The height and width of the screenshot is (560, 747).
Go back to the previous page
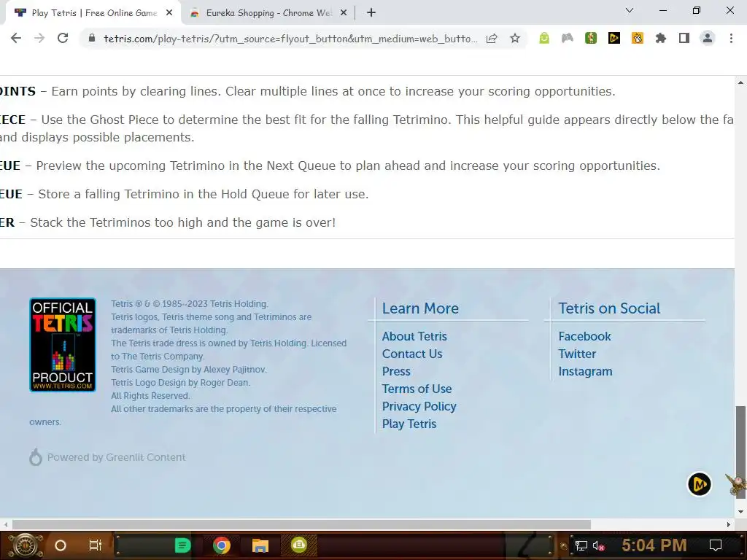pos(16,38)
